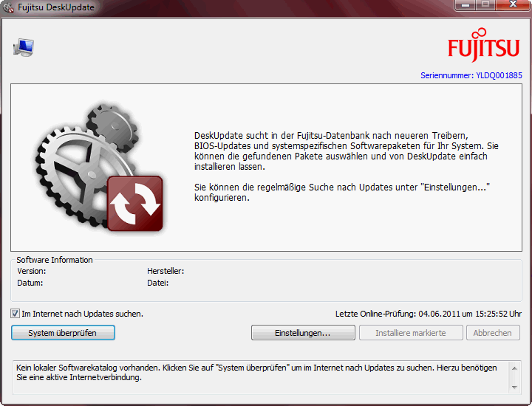Click the Version: label
Viewport: 532px width, 406px height.
pos(32,271)
